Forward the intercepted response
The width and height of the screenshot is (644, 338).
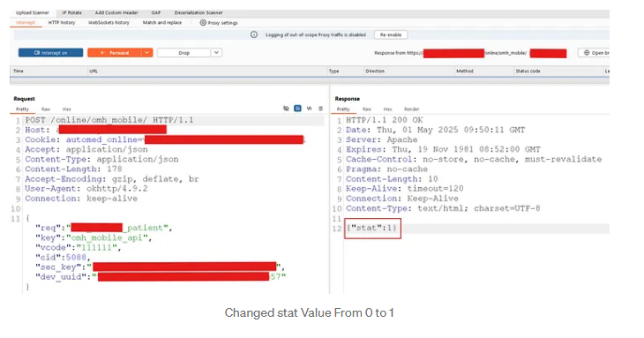tap(115, 53)
